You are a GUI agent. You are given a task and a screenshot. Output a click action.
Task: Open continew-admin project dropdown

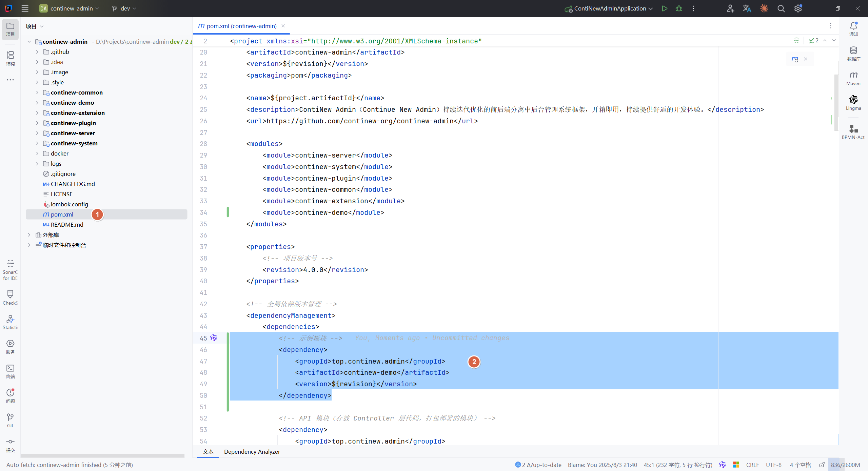(x=69, y=8)
